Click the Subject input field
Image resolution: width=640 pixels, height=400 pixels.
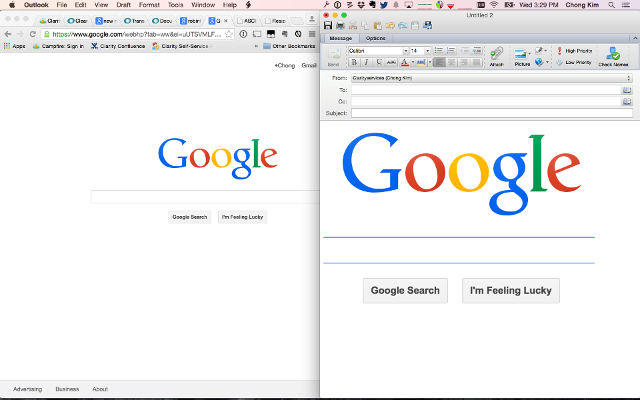tap(491, 113)
